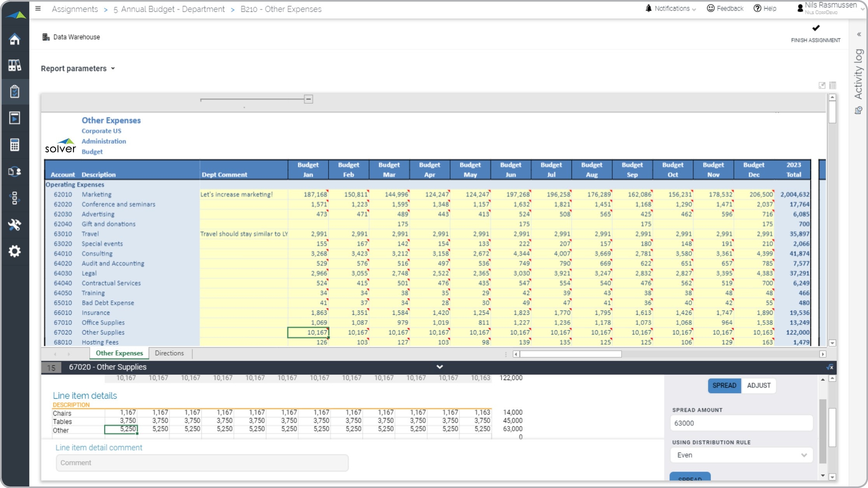Select the SPREAD toggle option

724,385
